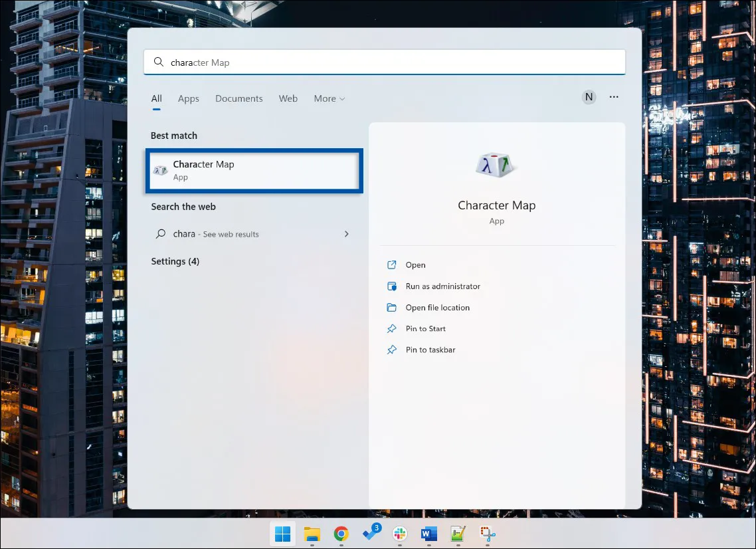Switch to the Documents search tab

[238, 98]
